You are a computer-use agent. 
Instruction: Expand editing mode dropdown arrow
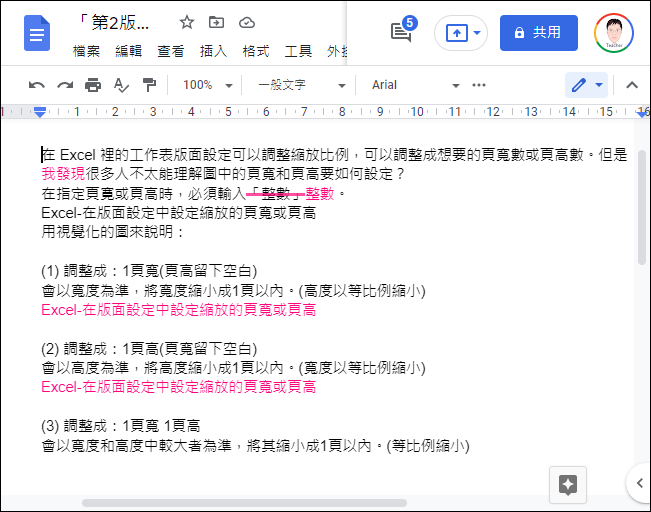[x=599, y=85]
